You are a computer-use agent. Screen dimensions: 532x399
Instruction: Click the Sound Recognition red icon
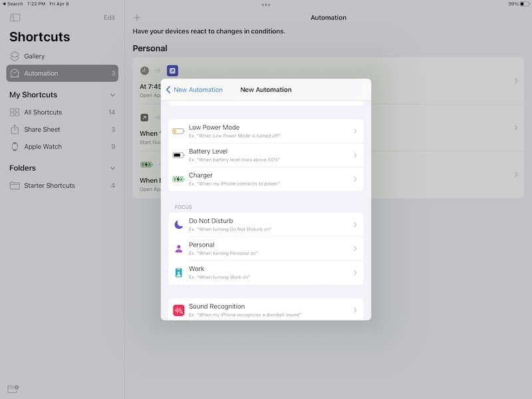(x=178, y=310)
